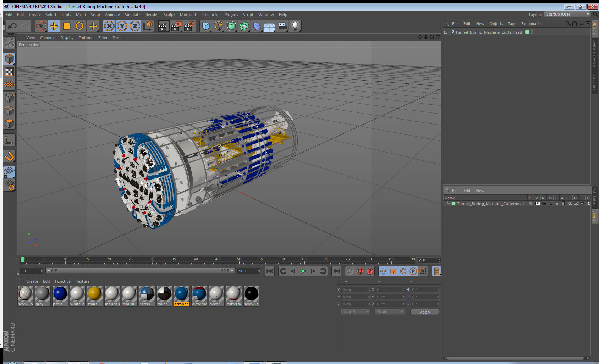The width and height of the screenshot is (599, 364).
Task: Expand Tunnel_Boring_Machine_Cutterhead object tree
Action: pos(446,32)
